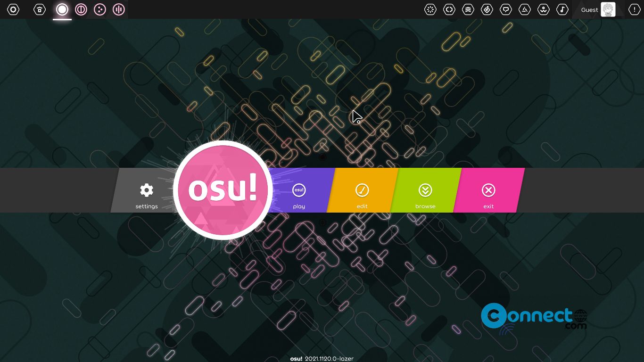644x362 pixels.
Task: Open the beatmap listing icon
Action: click(x=487, y=9)
